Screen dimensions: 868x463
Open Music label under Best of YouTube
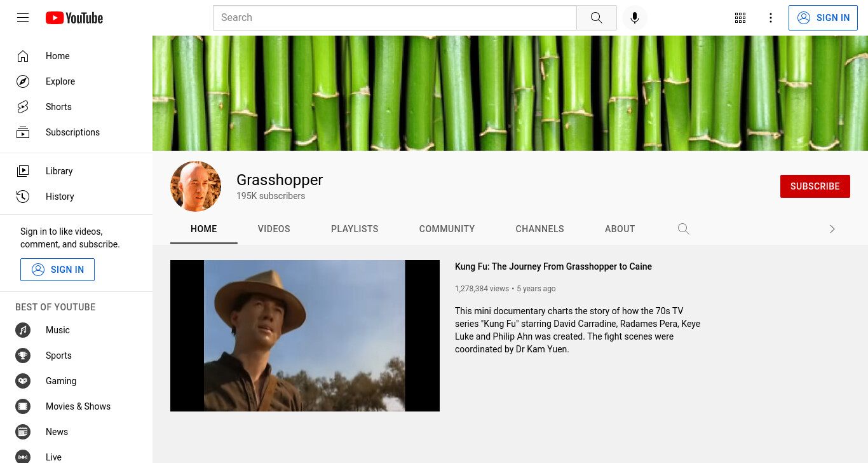coord(58,330)
